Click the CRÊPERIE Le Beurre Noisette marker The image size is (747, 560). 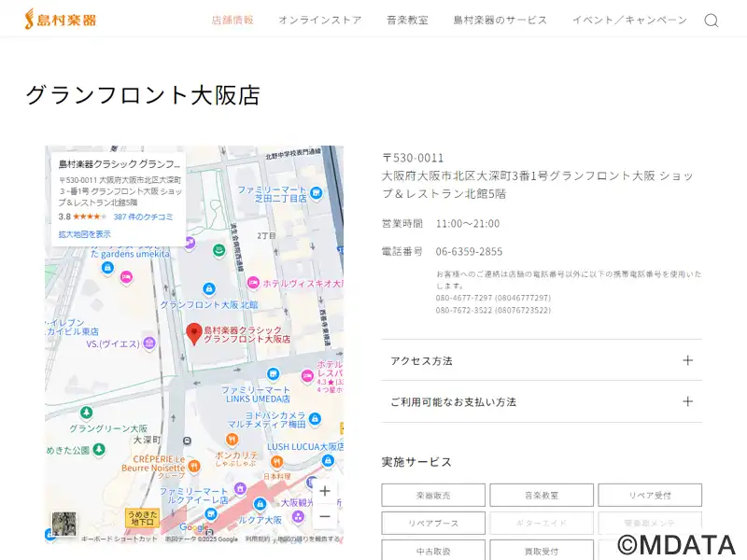193,466
